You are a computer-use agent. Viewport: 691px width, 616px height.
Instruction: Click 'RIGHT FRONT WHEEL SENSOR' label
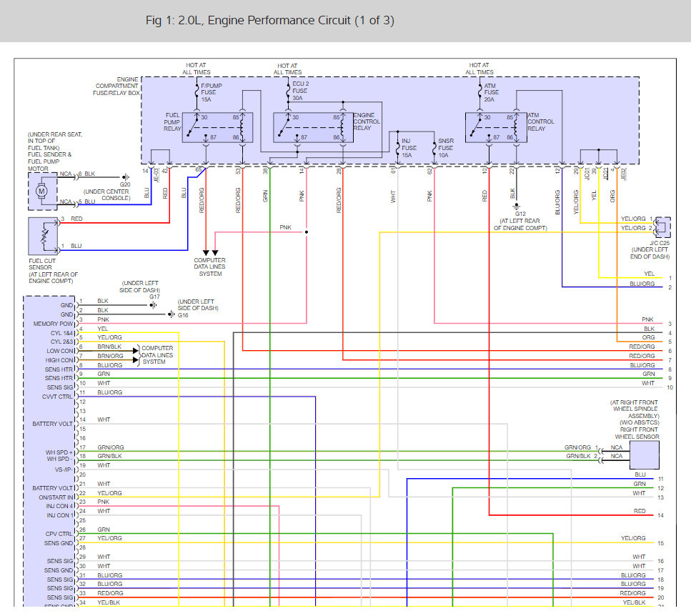tap(637, 433)
